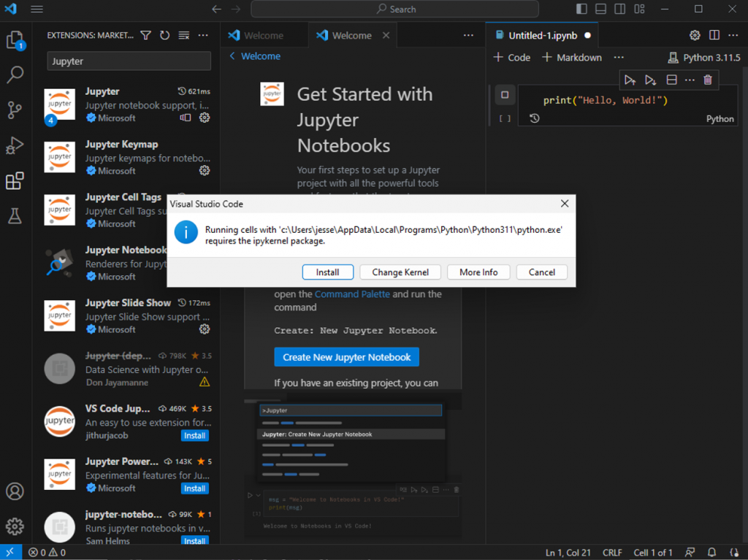Change cell language mode Python
Screen dimensions: 748x560
[x=720, y=119]
